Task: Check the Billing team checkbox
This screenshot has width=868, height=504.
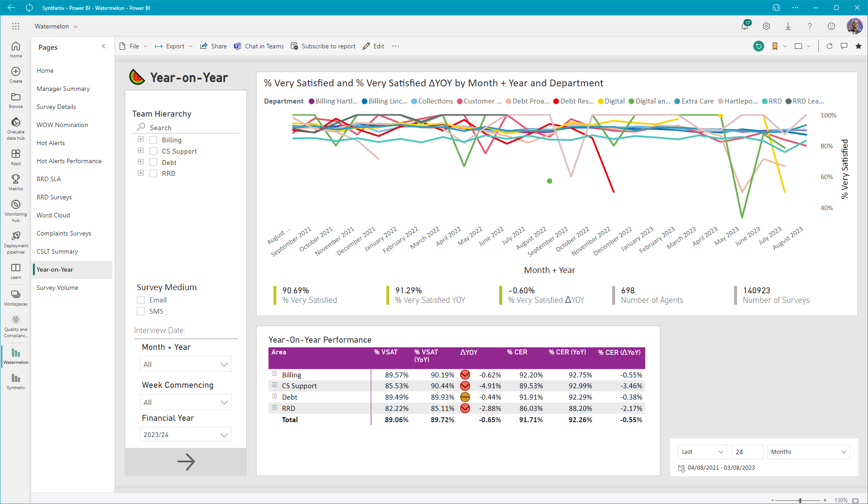Action: tap(153, 140)
